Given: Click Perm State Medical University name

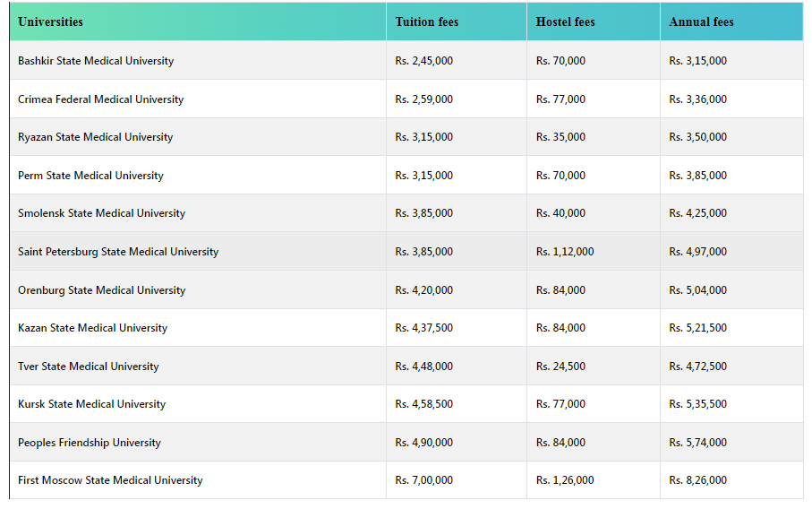Looking at the screenshot, I should 90,176.
